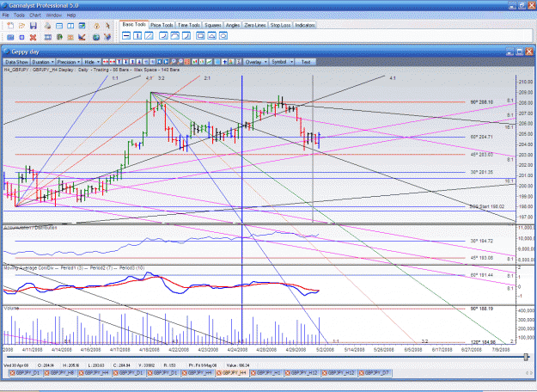Image resolution: width=537 pixels, height=392 pixels.
Task: Switch to the Time Tools tab
Action: point(189,25)
